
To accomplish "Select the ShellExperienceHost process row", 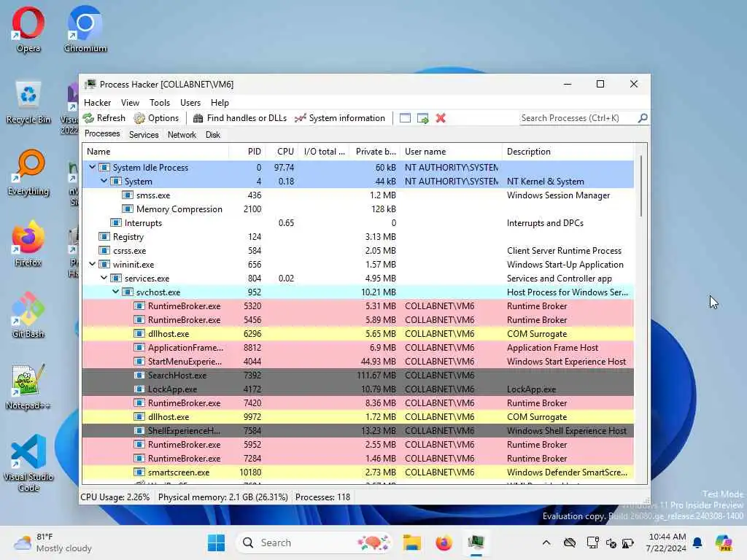I will (357, 430).
